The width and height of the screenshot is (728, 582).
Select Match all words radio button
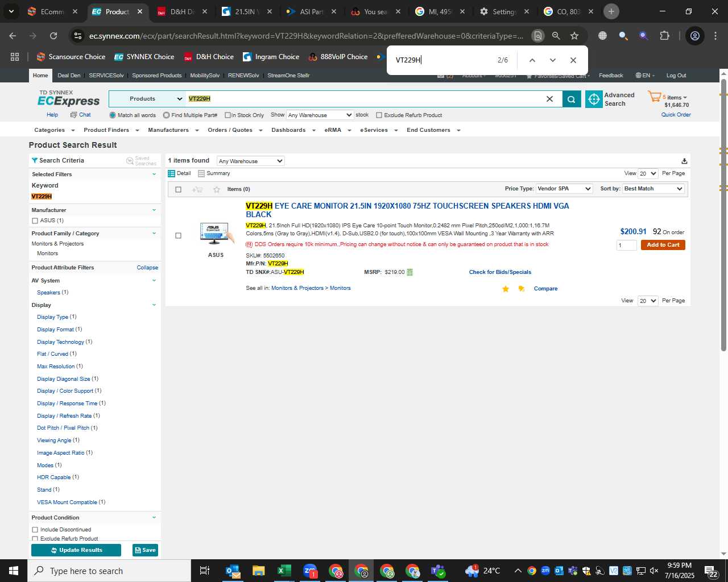click(113, 115)
